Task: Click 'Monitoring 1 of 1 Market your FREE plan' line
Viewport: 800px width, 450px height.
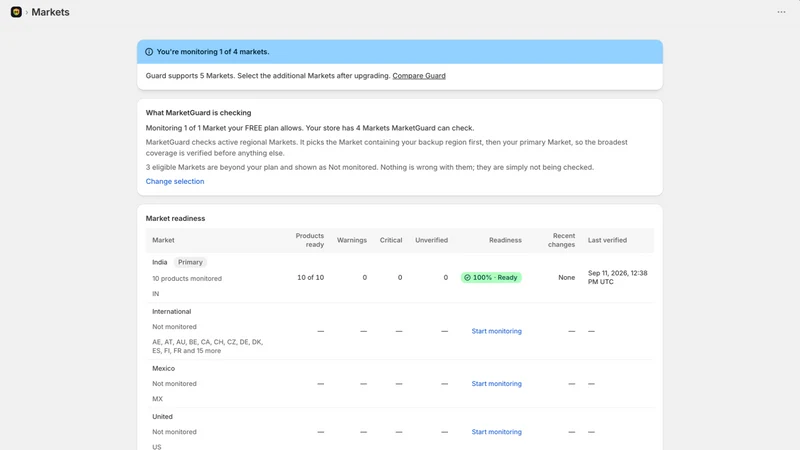Action: click(x=310, y=128)
